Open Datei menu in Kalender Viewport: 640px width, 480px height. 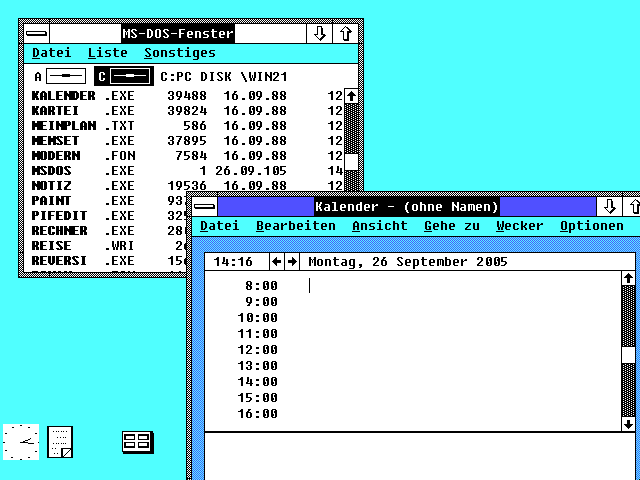coord(220,226)
